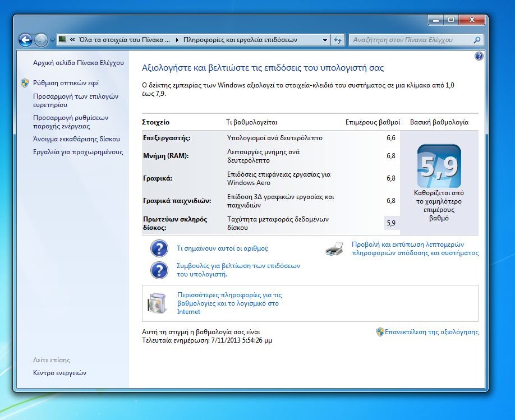
Task: Click question mark icon beside 'Συμβουλές για βελτίωση'
Action: [x=159, y=270]
